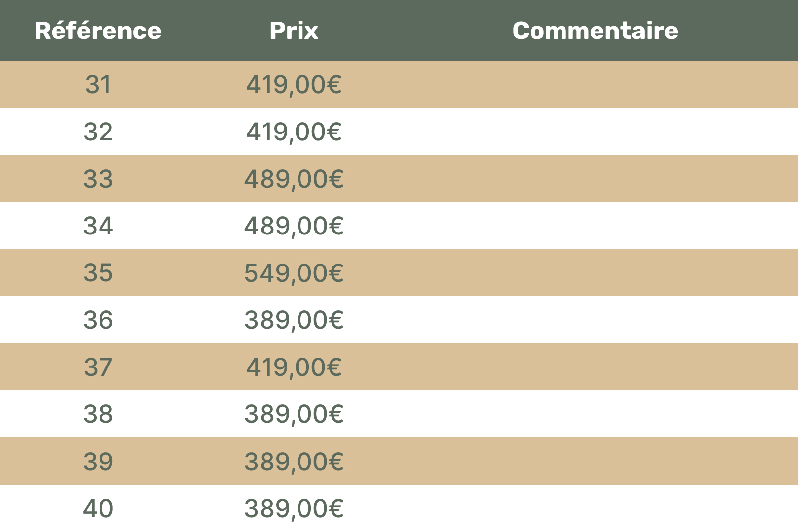Viewport: 798px width, 532px height.
Task: Click the price for reference 31
Action: pyautogui.click(x=294, y=84)
